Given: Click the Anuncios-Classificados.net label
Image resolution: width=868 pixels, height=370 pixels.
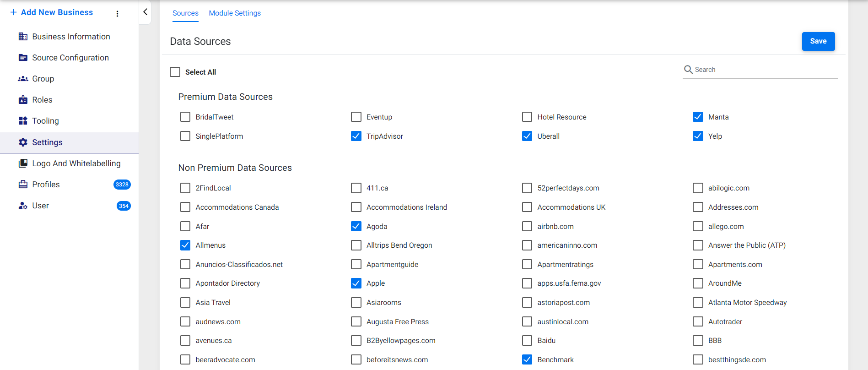Looking at the screenshot, I should coord(239,265).
